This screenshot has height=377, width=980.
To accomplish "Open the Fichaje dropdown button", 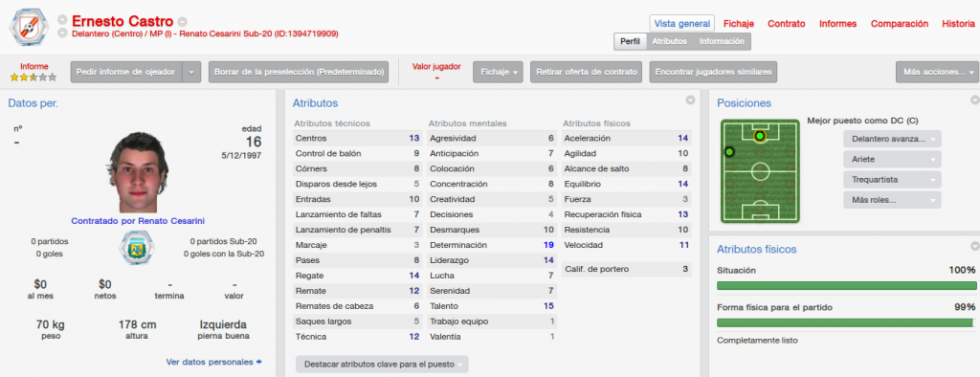I will coord(498,72).
